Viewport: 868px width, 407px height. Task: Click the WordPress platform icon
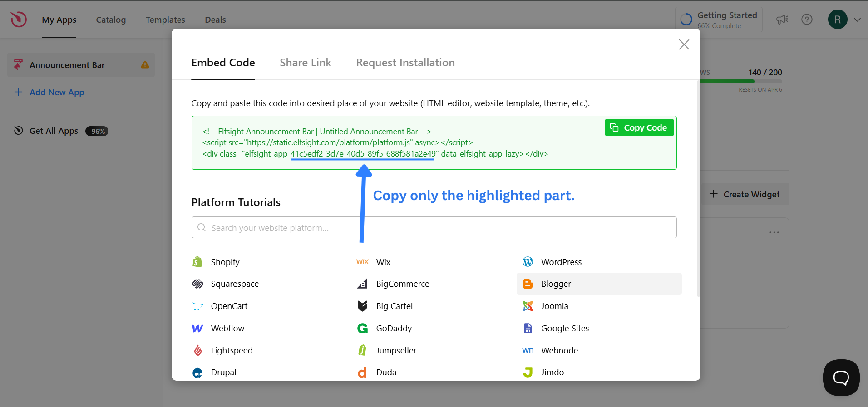coord(528,262)
